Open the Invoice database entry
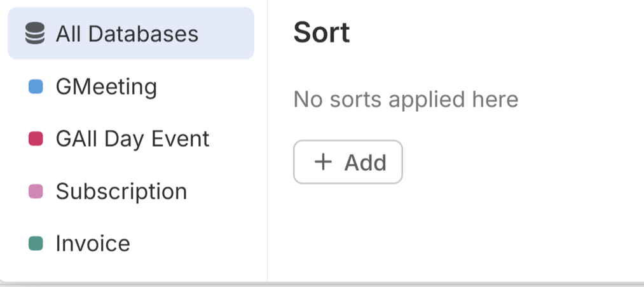Screen dimensions: 644x287 click(93, 243)
